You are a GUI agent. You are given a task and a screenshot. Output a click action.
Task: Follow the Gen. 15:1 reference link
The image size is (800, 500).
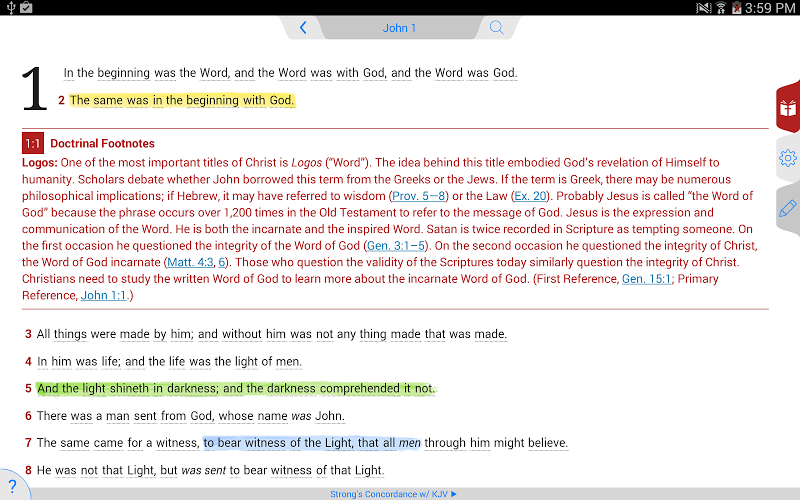click(646, 279)
